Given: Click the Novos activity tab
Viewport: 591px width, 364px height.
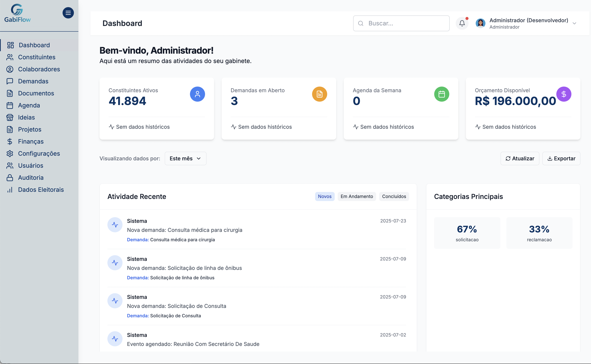Looking at the screenshot, I should coord(325,196).
